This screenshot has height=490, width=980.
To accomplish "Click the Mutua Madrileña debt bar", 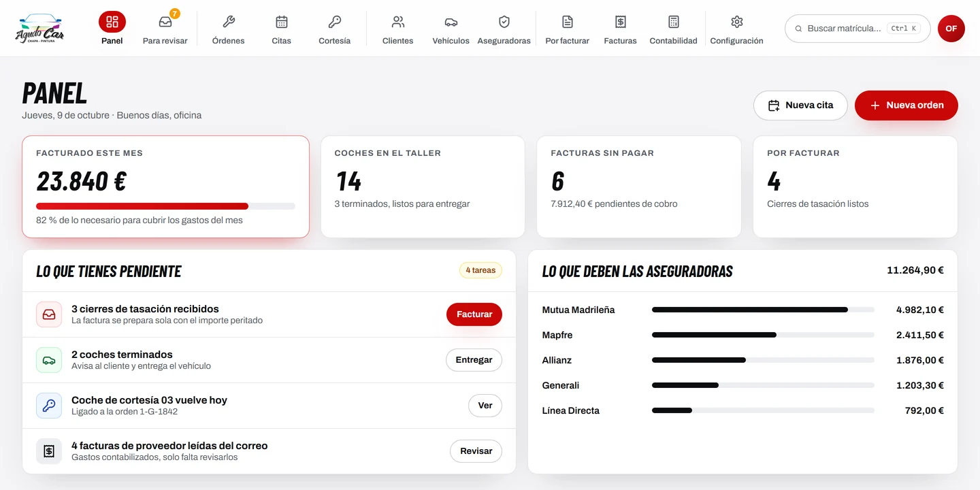I will coord(763,310).
